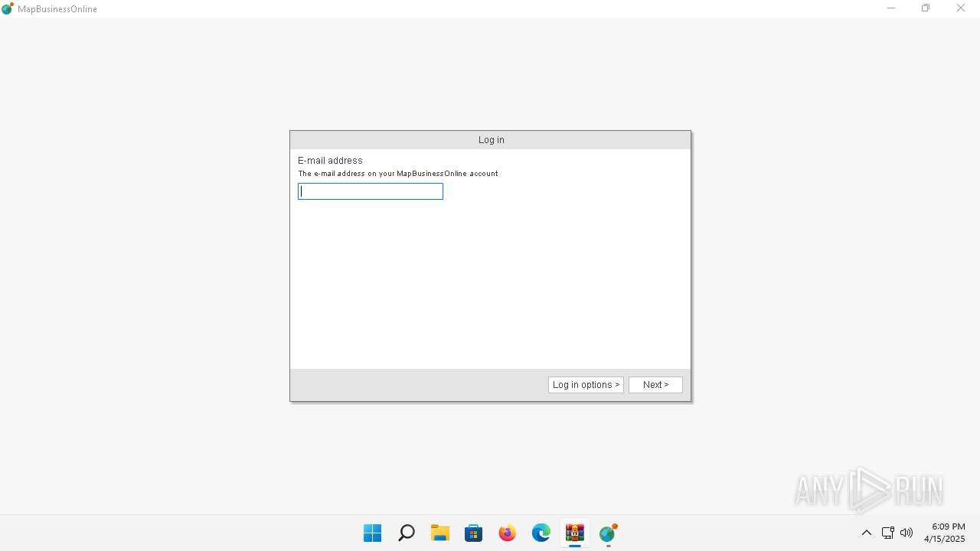Screen dimensions: 980x551
Task: Click MapBusinessOnline title bar app icon
Action: [x=8, y=8]
